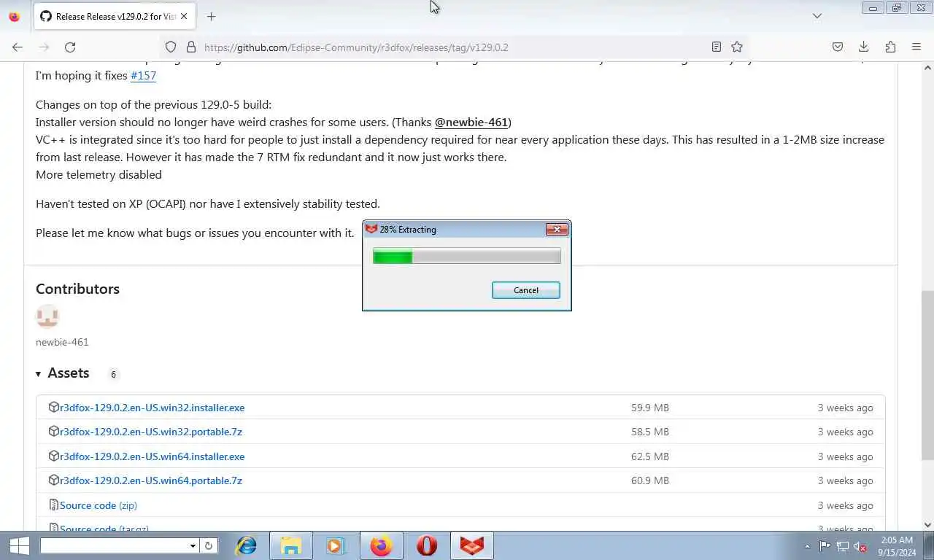This screenshot has width=934, height=560.
Task: Click the 62.5 MB file size
Action: (x=649, y=456)
